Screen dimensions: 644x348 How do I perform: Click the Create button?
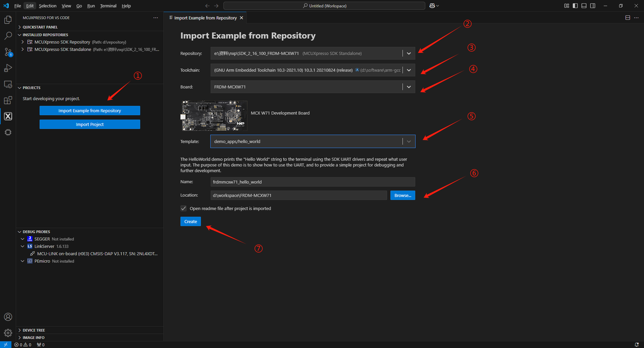tap(191, 221)
